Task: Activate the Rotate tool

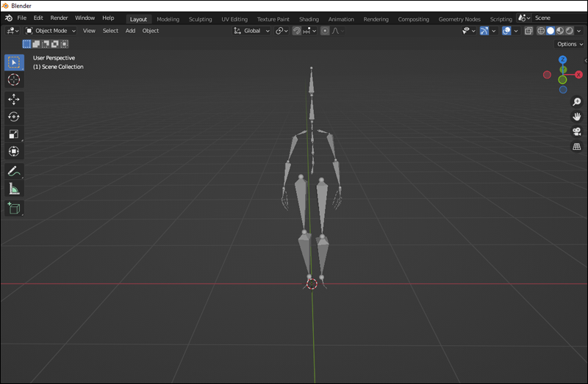Action: coord(14,117)
